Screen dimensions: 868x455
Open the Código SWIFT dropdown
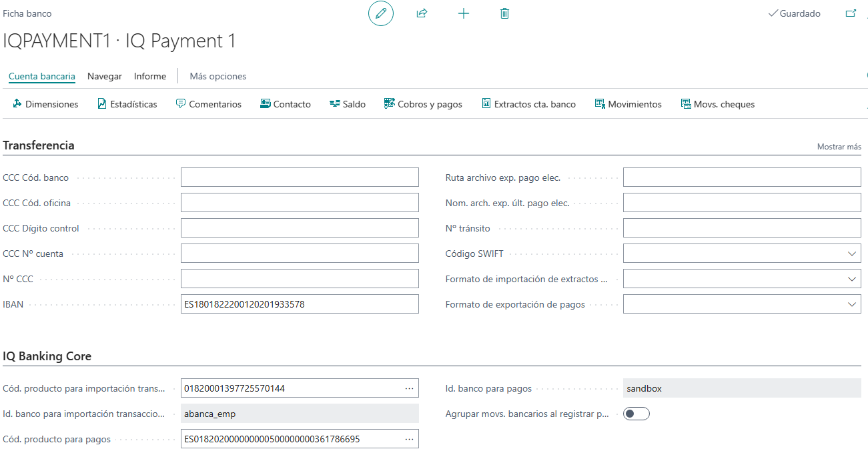point(852,253)
